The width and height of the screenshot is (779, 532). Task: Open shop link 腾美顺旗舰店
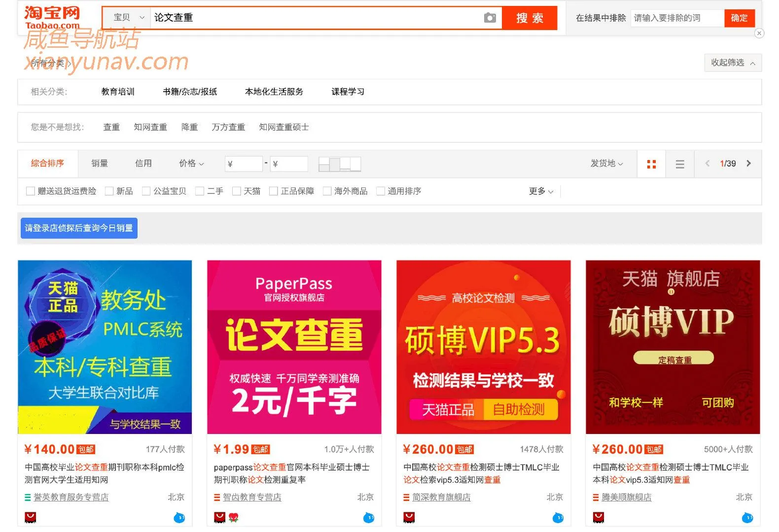coord(627,498)
